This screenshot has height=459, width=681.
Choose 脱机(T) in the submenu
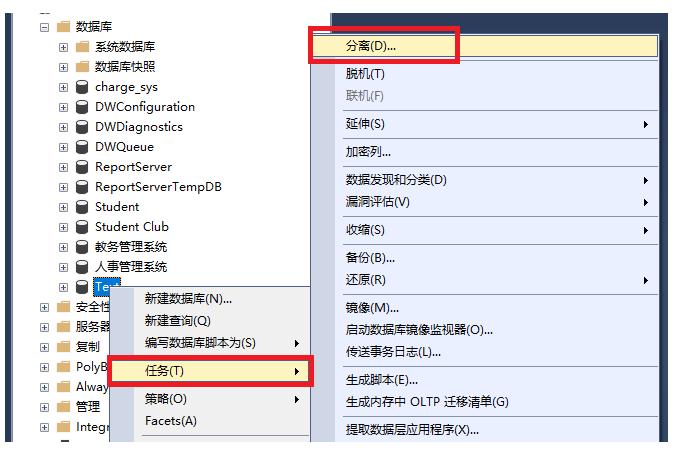485,74
